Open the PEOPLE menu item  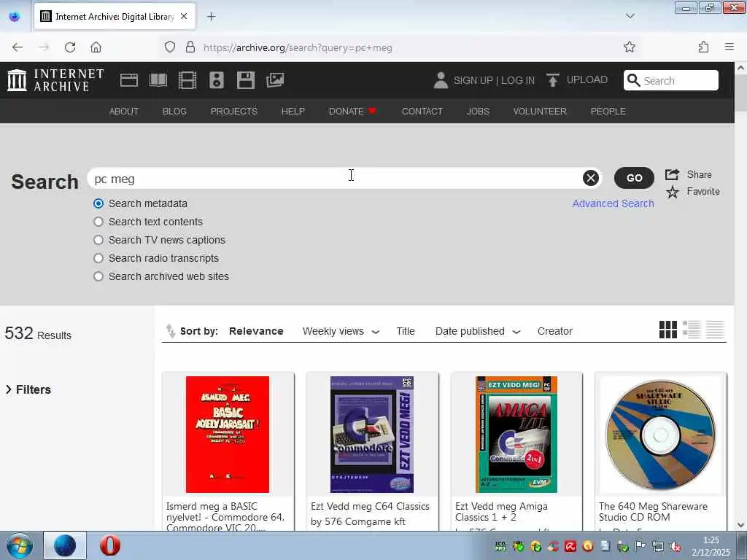click(608, 111)
